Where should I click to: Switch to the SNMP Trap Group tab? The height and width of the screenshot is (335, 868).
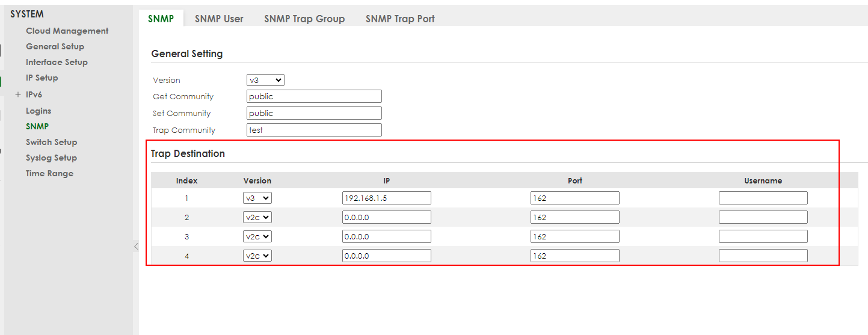click(x=304, y=19)
